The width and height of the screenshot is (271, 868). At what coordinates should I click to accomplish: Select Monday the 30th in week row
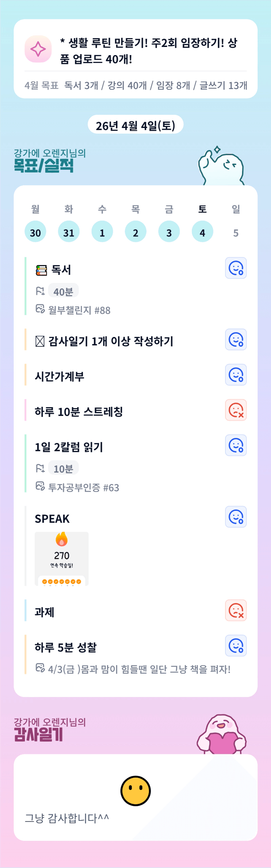point(35,232)
